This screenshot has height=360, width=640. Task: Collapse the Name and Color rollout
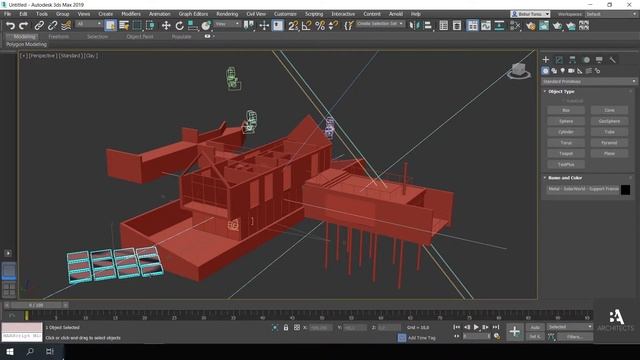(565, 178)
